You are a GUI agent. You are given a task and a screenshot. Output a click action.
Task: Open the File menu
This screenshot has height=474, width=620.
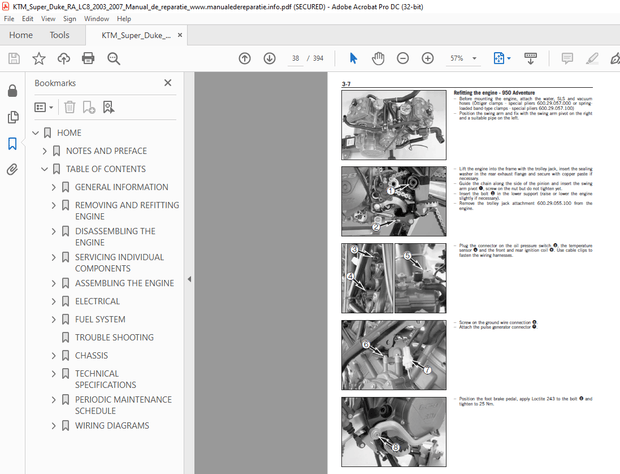[9, 19]
